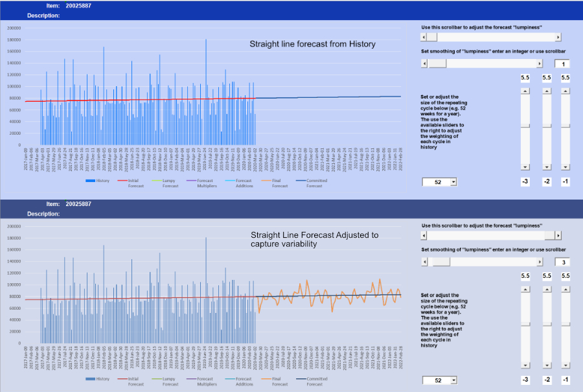Click down arrow of bottom -3 weighting slider
The image size is (583, 392).
coord(525,365)
